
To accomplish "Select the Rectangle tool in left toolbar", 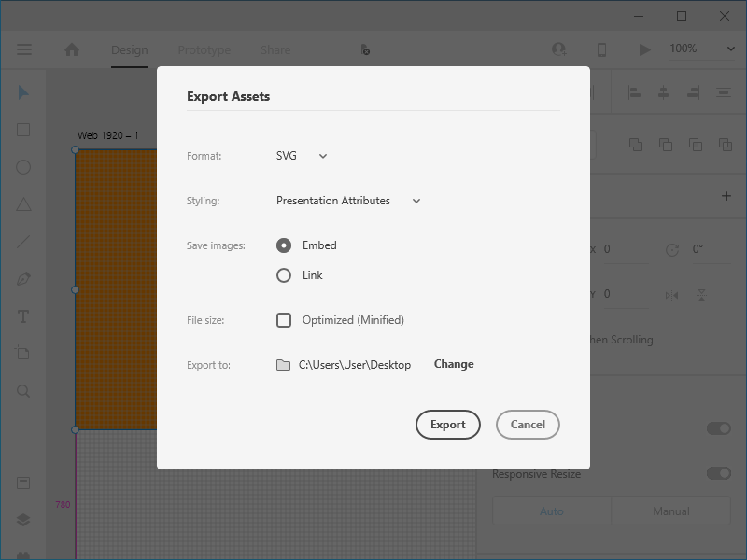I will [24, 130].
